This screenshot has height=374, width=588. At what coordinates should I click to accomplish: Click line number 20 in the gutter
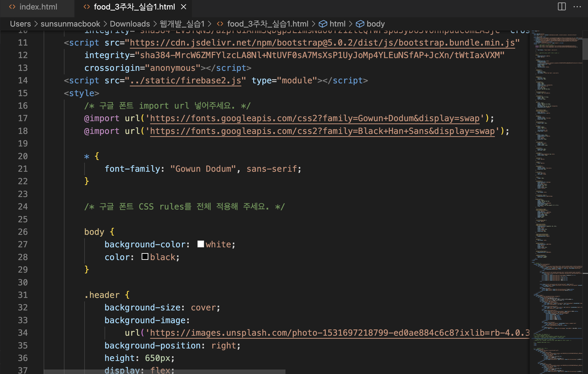[23, 156]
